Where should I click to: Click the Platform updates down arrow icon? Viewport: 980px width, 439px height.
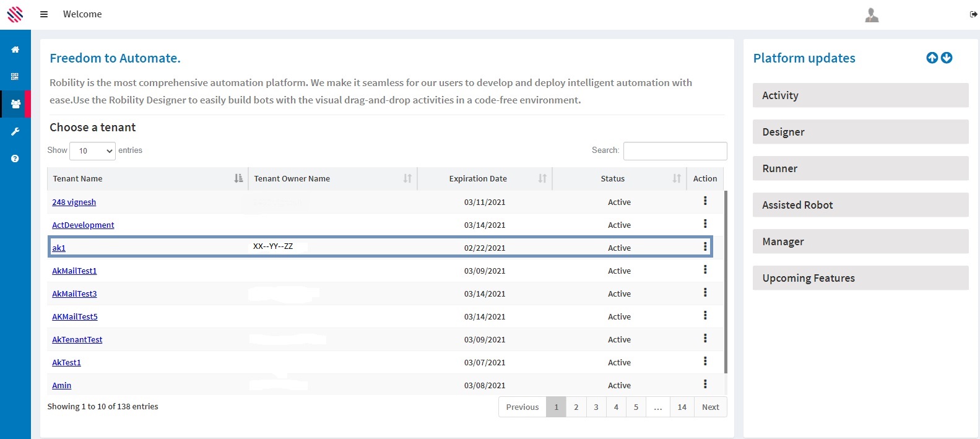click(x=947, y=58)
